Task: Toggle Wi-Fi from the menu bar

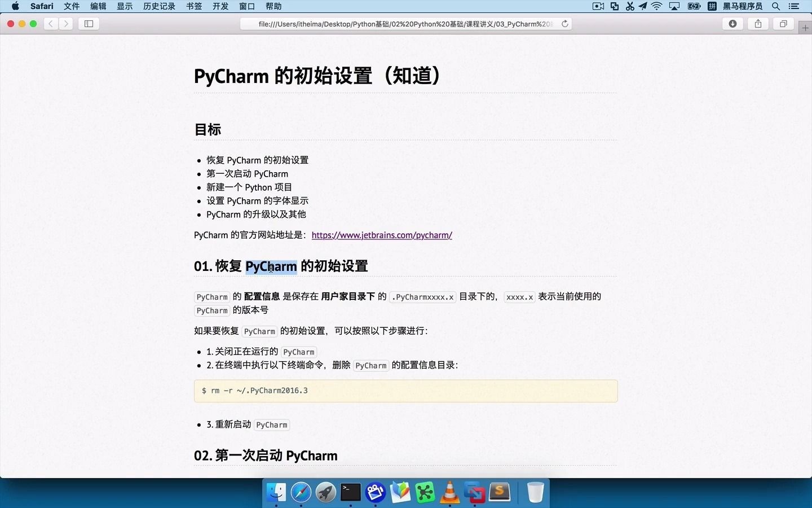Action: coord(656,6)
